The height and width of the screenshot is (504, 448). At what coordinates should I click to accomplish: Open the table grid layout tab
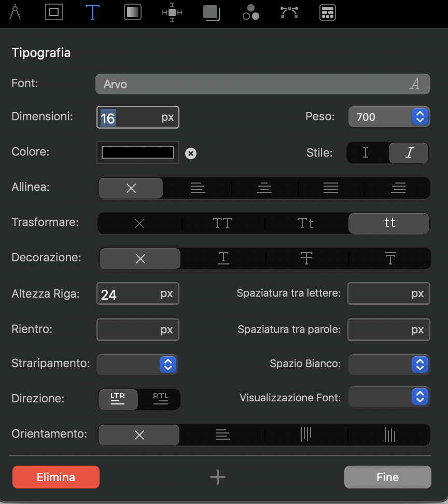click(x=328, y=12)
